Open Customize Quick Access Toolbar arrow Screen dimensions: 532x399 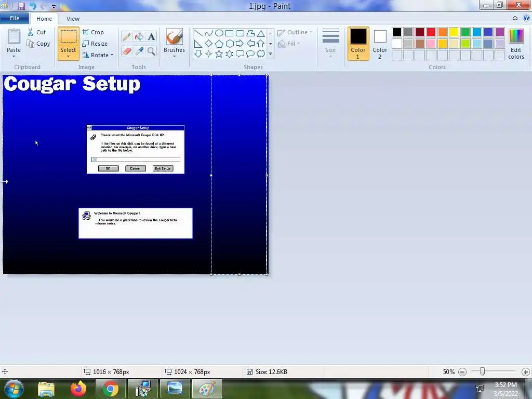[54, 6]
